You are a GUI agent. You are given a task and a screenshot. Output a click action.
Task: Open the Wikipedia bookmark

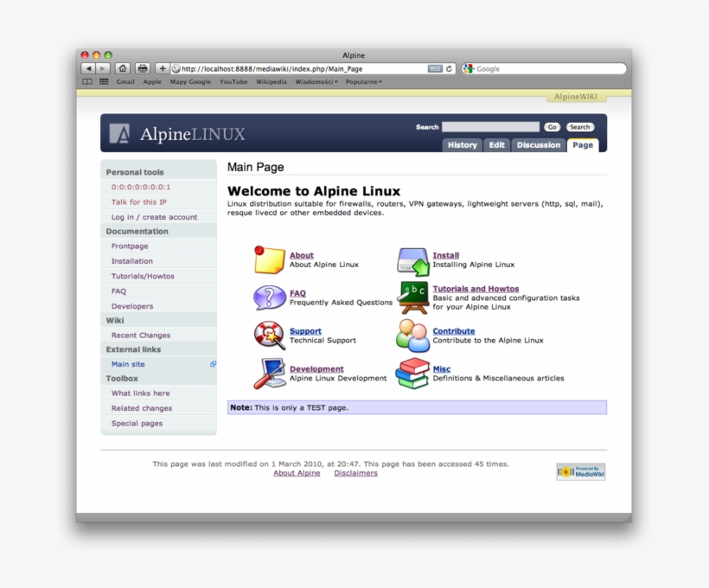coord(271,82)
